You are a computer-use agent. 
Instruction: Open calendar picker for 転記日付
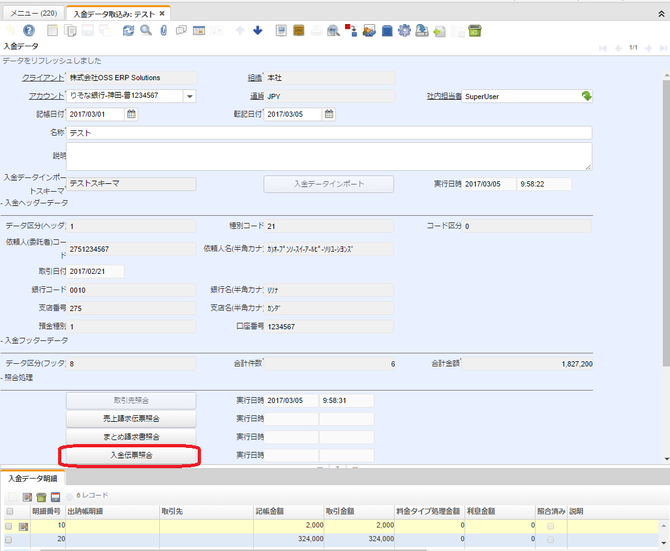click(x=329, y=114)
